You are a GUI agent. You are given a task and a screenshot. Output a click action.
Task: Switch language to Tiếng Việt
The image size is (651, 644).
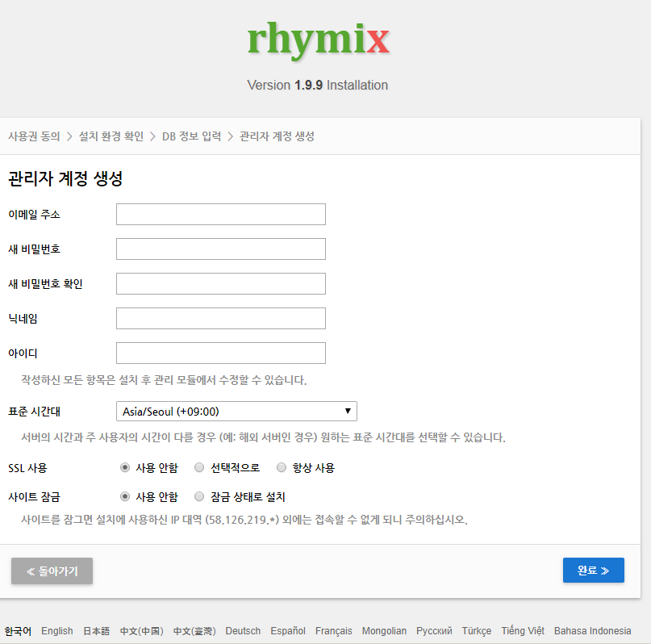523,631
